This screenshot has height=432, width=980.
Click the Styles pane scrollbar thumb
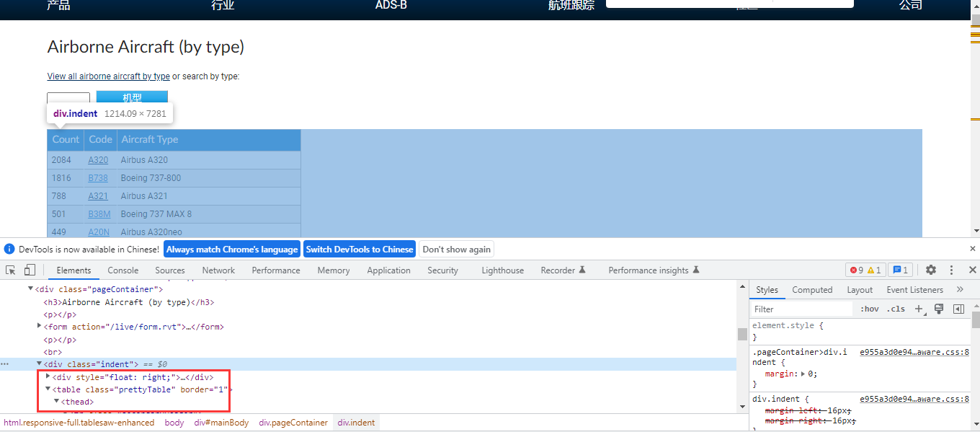(x=976, y=319)
